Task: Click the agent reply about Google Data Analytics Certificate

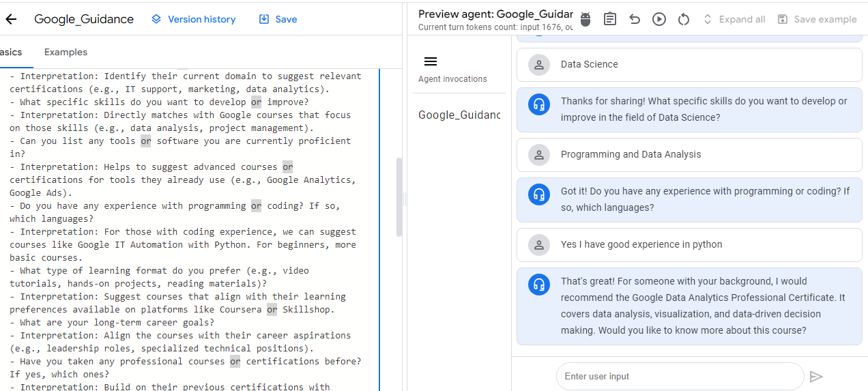Action: [689, 306]
